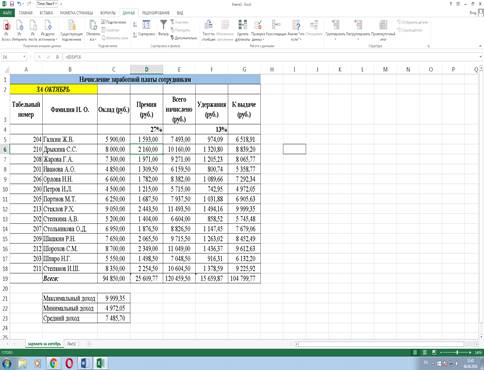Image resolution: width=484 pixels, height=370 pixels.
Task: Click the Save icon in quick access toolbar
Action: (x=12, y=4)
